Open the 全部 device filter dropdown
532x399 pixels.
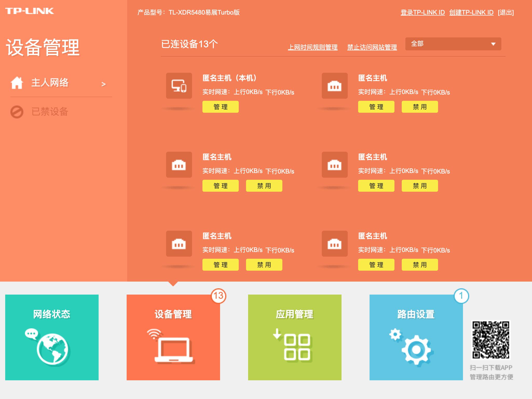[x=453, y=44]
